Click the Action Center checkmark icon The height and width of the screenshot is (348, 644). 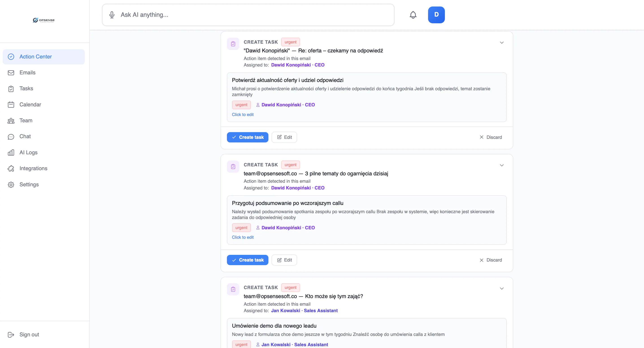pyautogui.click(x=11, y=57)
